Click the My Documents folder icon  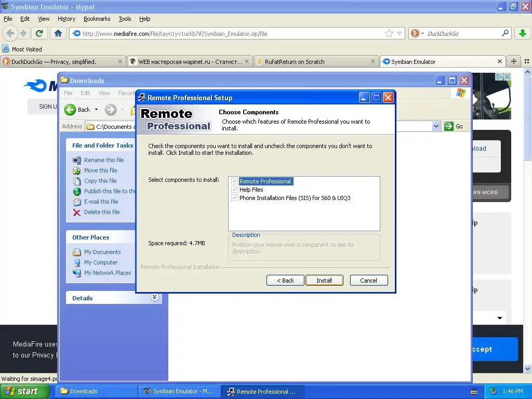[x=77, y=252]
